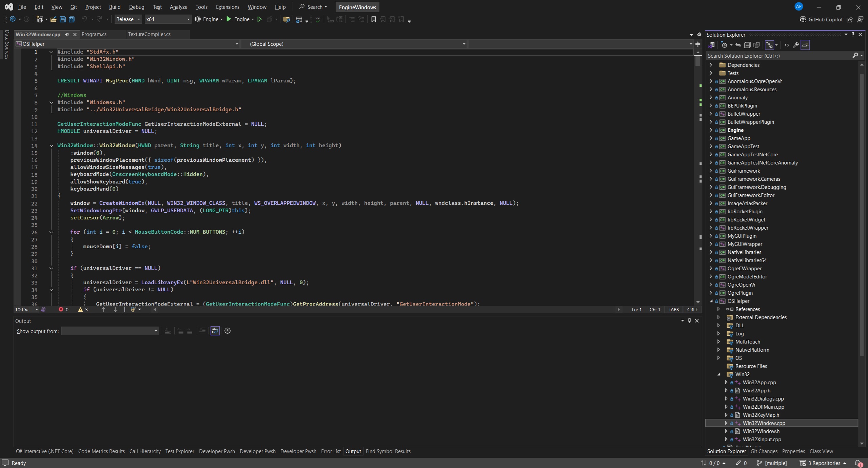Click the Show All Files icon
868x468 pixels.
tap(756, 45)
